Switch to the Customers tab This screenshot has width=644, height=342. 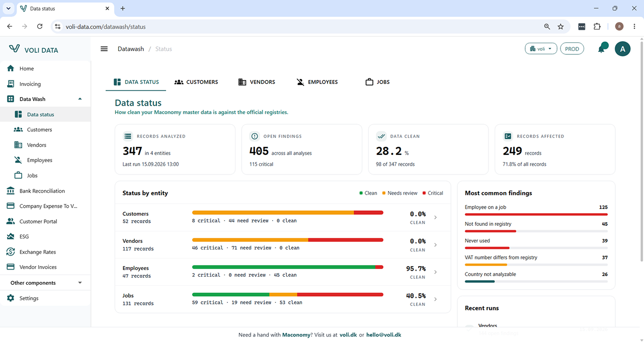tap(196, 82)
